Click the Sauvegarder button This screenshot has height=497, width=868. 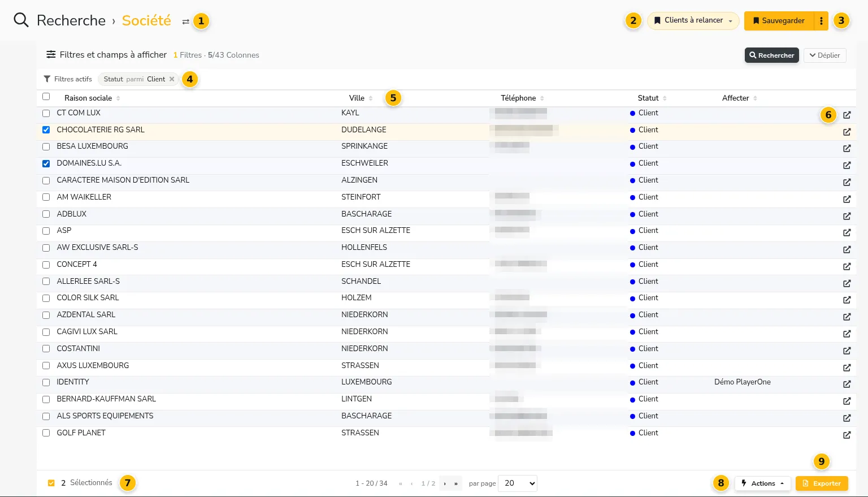coord(779,21)
